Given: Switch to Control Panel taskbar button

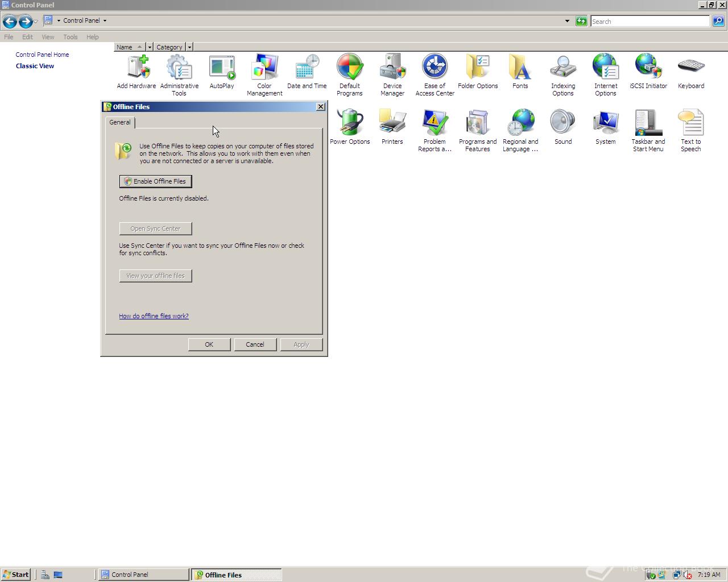Looking at the screenshot, I should [144, 575].
